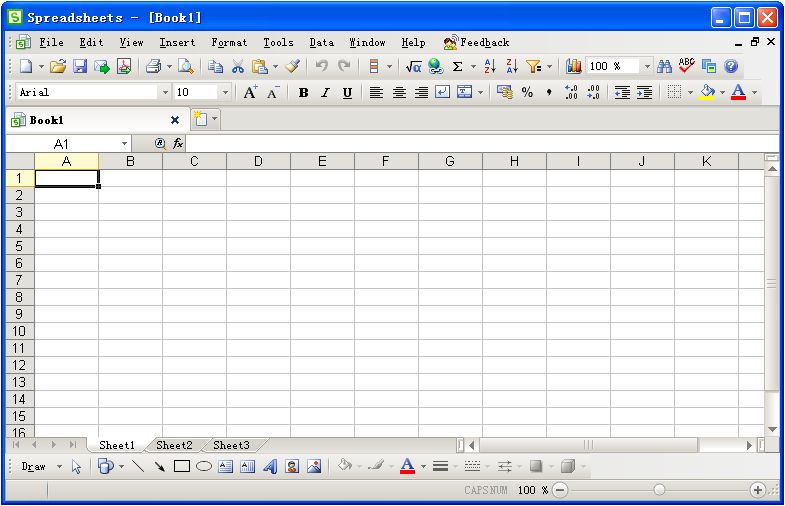Close the Book1 document tab

click(x=175, y=120)
